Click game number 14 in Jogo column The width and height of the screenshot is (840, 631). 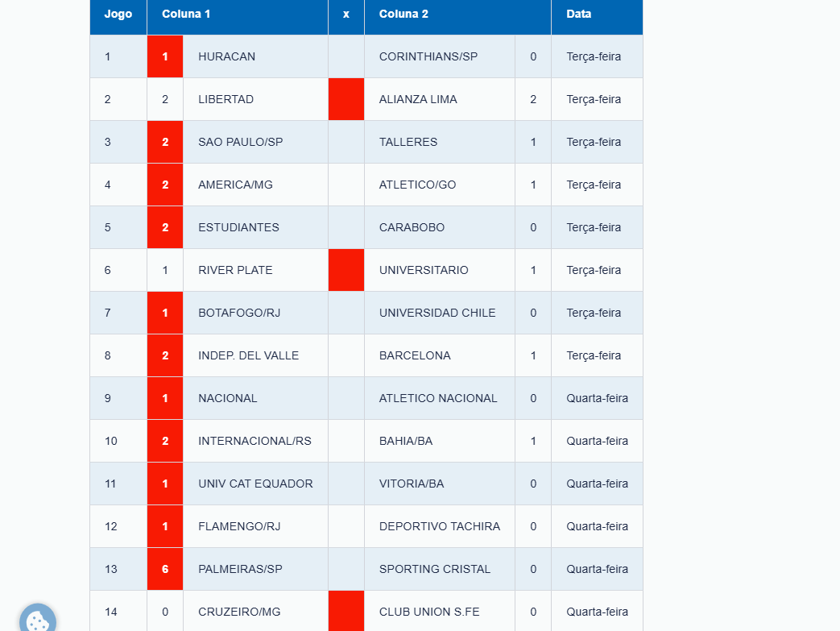coord(111,612)
